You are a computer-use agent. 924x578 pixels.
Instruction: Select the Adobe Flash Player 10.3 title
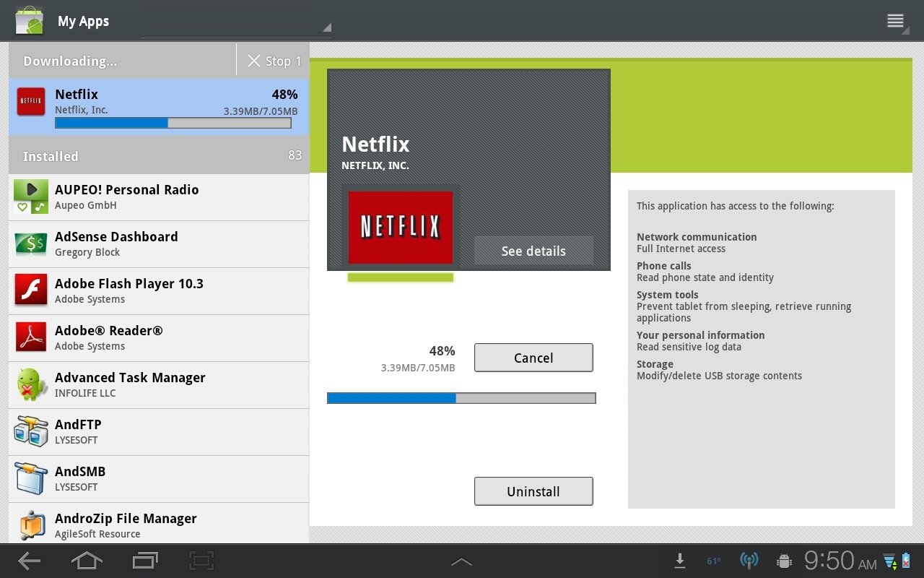pos(129,283)
